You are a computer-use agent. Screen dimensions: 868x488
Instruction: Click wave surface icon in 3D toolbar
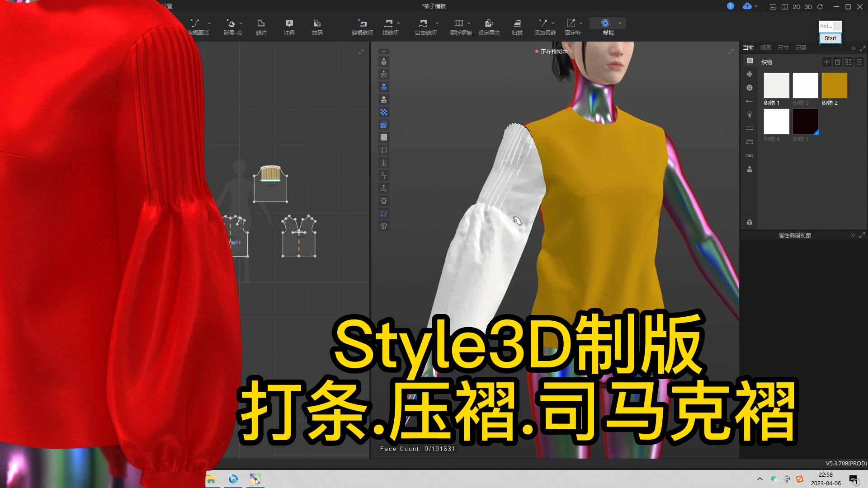(383, 188)
